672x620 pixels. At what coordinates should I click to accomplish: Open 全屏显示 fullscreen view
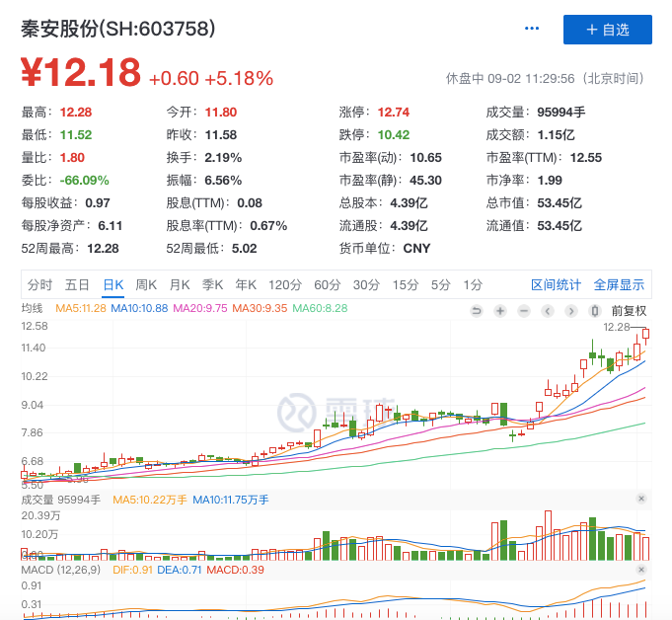619,284
